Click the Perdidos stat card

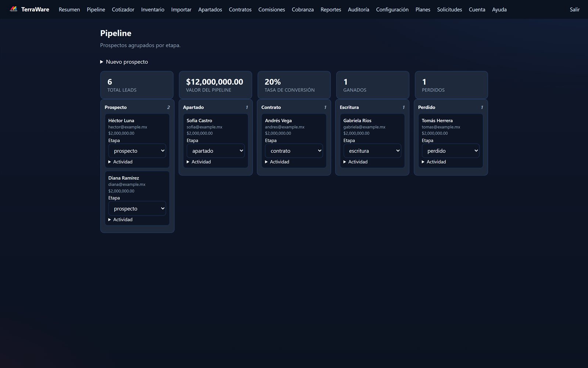click(x=451, y=85)
